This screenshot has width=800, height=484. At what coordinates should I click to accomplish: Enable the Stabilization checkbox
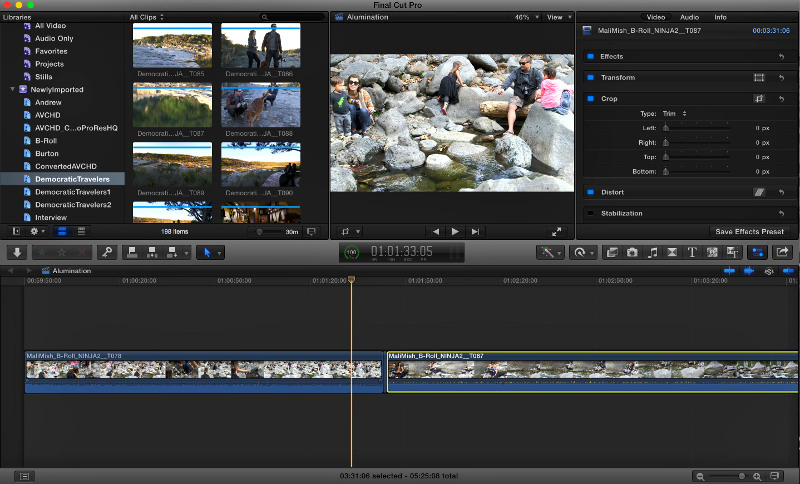coord(590,213)
